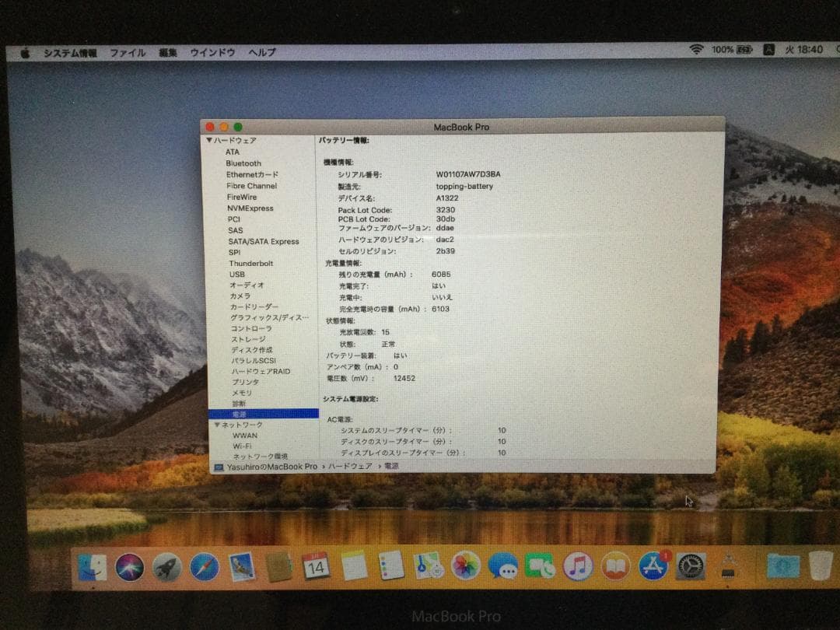Viewport: 840px width, 630px height.
Task: Open Trash in the Dock
Action: click(x=821, y=565)
